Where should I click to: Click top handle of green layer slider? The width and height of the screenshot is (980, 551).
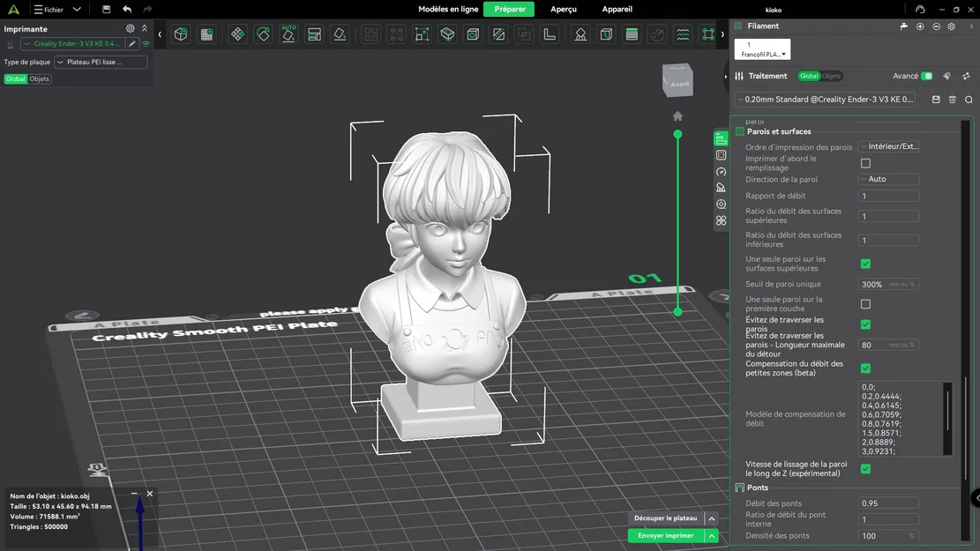click(x=677, y=134)
